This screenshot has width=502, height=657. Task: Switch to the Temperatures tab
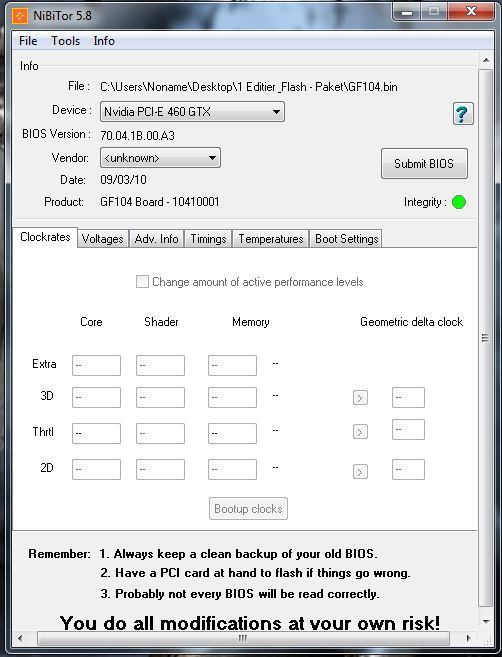tap(271, 239)
